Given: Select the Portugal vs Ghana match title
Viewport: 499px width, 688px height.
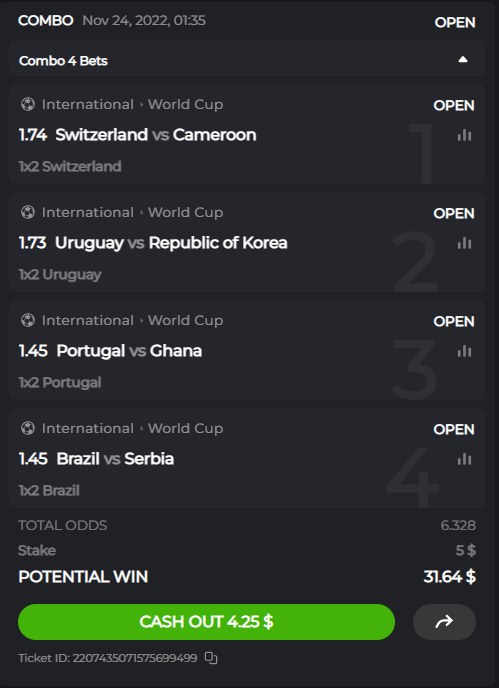Looking at the screenshot, I should [x=129, y=351].
